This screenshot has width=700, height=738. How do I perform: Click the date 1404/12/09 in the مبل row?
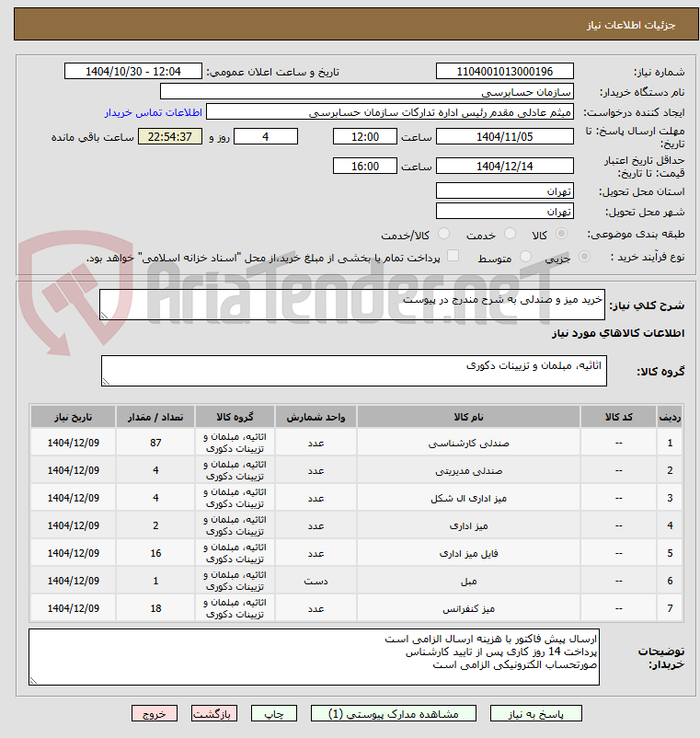(x=74, y=581)
